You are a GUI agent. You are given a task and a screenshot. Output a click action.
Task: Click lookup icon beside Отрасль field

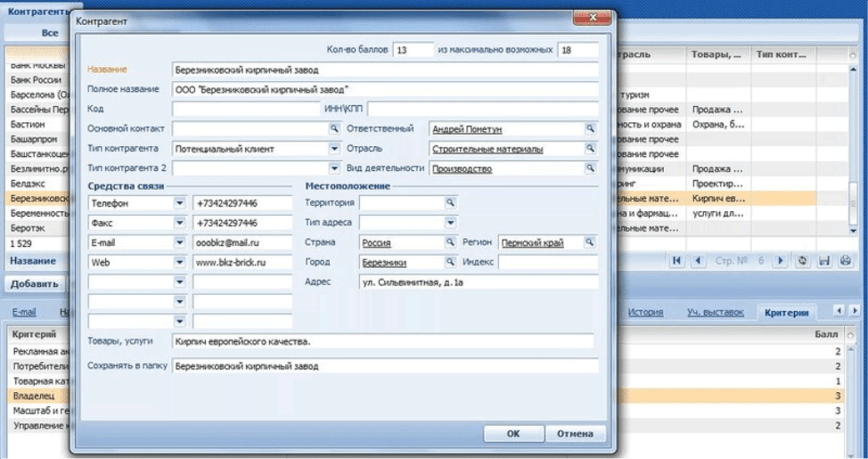[x=590, y=149]
